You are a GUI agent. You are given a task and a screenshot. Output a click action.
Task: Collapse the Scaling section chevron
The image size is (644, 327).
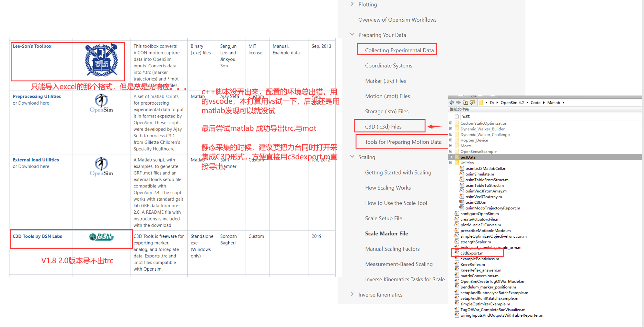[x=352, y=157]
